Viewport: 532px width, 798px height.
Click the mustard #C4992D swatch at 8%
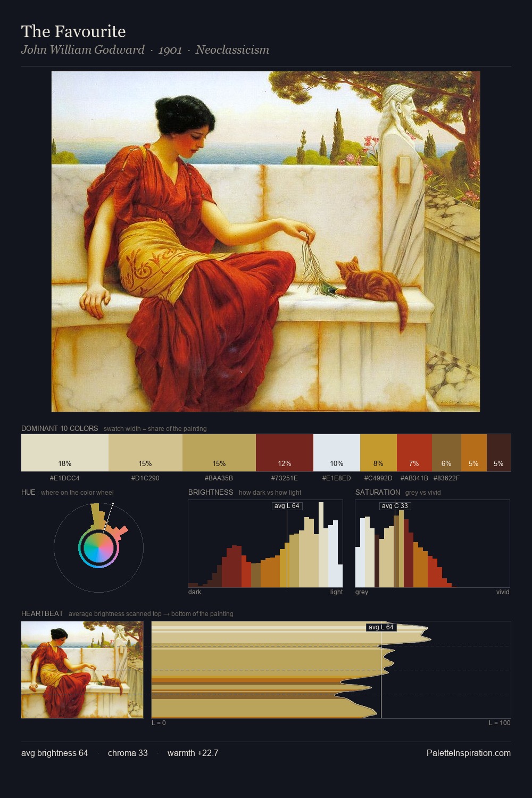(x=378, y=453)
